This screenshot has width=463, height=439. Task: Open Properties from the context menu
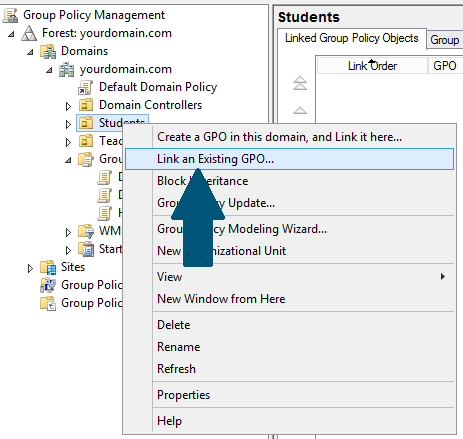(289, 395)
